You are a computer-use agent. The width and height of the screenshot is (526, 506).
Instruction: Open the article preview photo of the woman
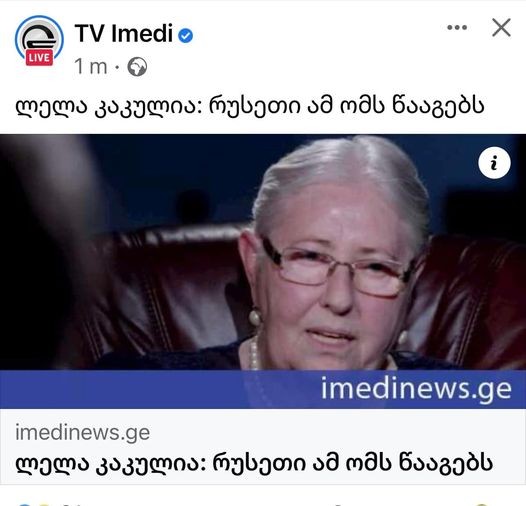click(x=263, y=252)
